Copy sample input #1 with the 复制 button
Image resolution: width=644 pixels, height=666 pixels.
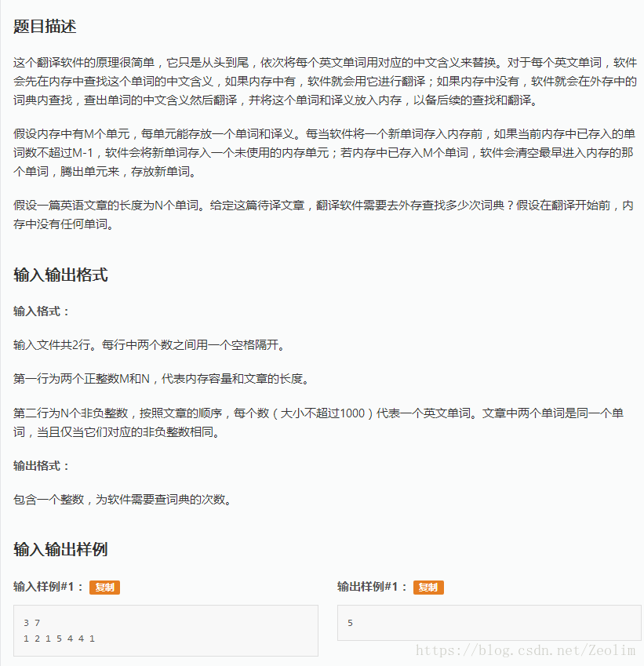point(104,587)
